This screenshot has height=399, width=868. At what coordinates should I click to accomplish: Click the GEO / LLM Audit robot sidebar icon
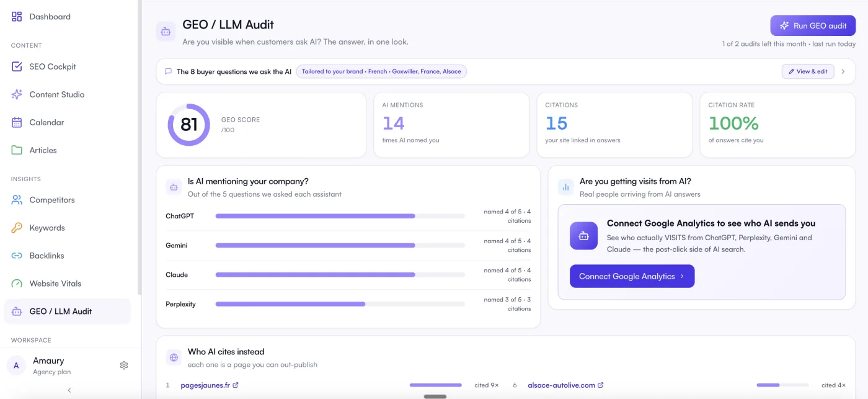click(x=17, y=312)
